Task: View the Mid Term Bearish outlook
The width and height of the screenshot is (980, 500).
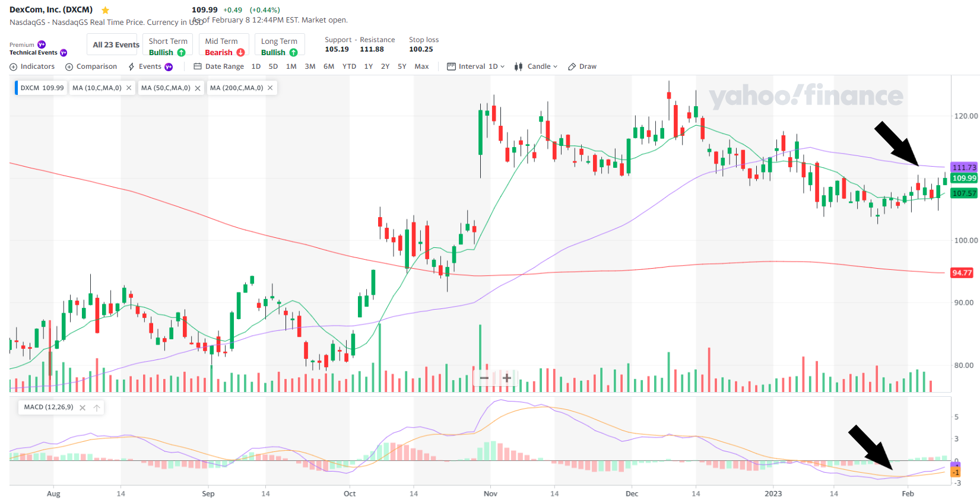Action: [x=224, y=46]
